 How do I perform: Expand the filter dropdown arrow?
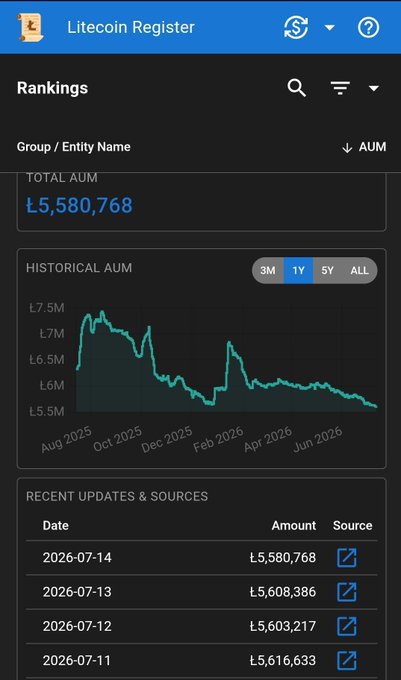[374, 88]
